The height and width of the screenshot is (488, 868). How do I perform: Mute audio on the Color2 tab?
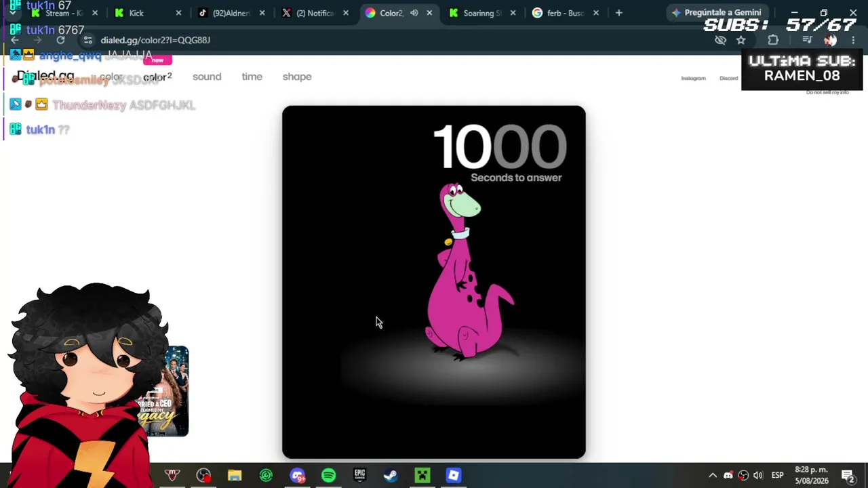coord(414,13)
